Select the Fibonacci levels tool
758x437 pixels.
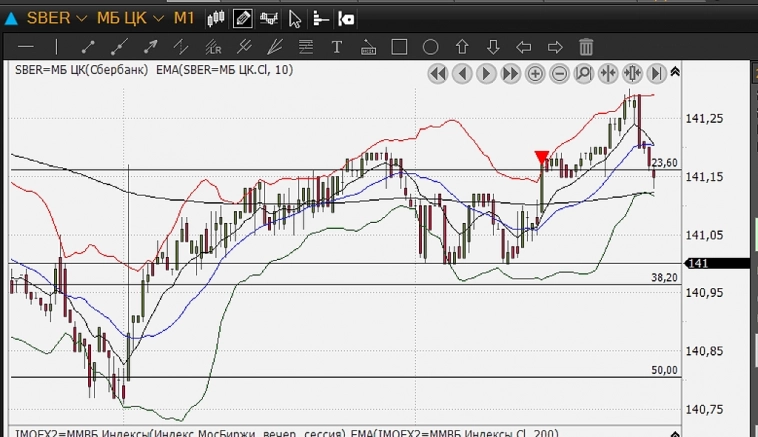306,47
